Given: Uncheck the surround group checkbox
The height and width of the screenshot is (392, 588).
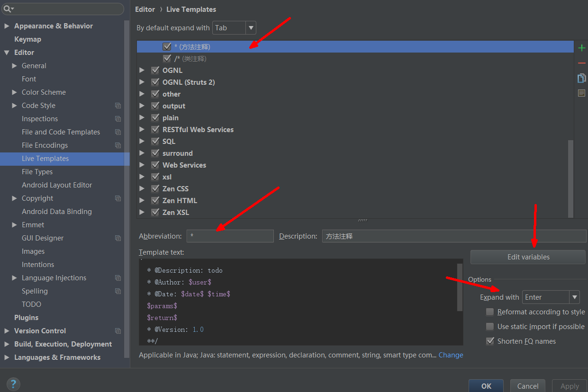Looking at the screenshot, I should pos(155,153).
